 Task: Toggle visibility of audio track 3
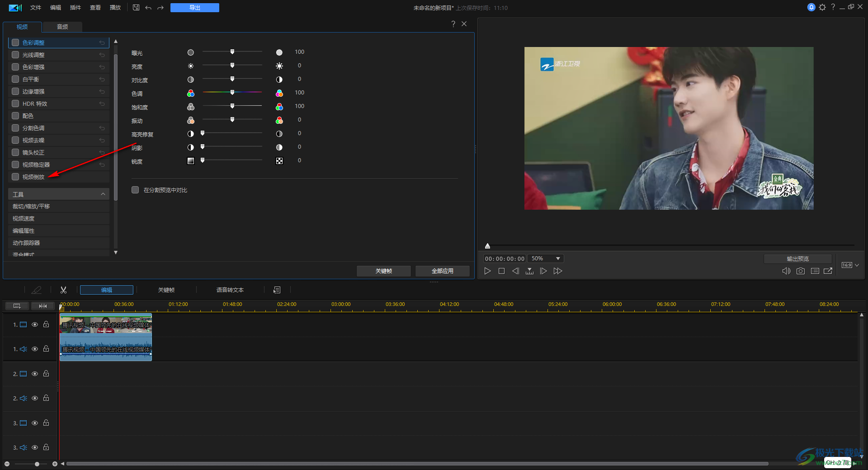(35, 447)
